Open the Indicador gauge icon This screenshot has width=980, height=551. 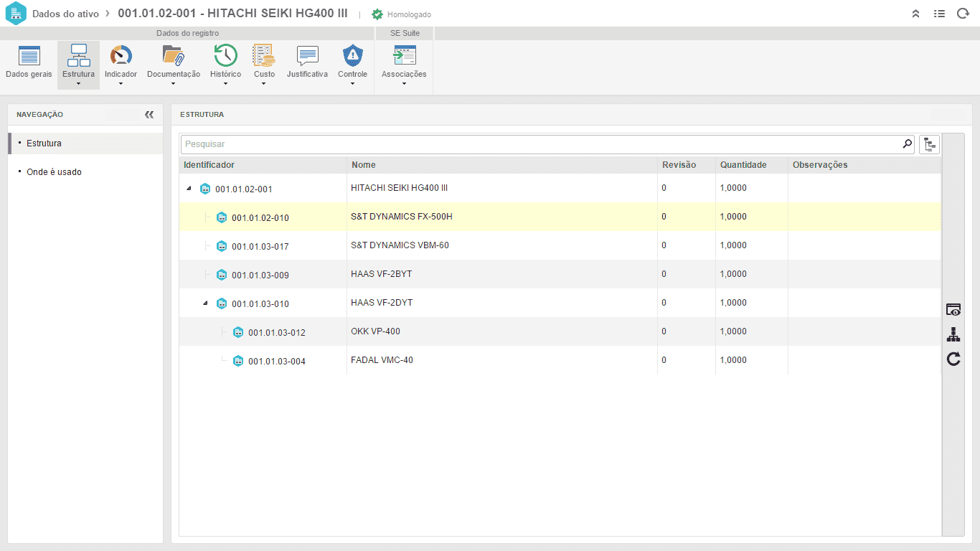coord(121,55)
